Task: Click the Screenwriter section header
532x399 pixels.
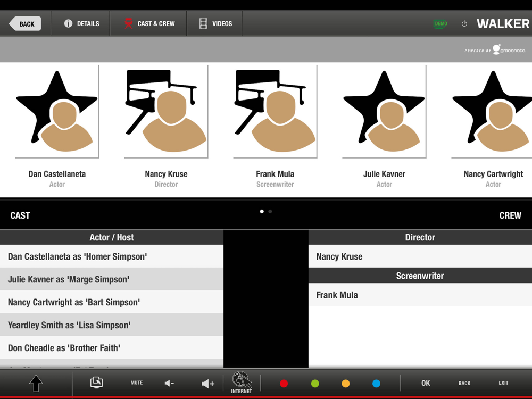Action: pyautogui.click(x=420, y=276)
